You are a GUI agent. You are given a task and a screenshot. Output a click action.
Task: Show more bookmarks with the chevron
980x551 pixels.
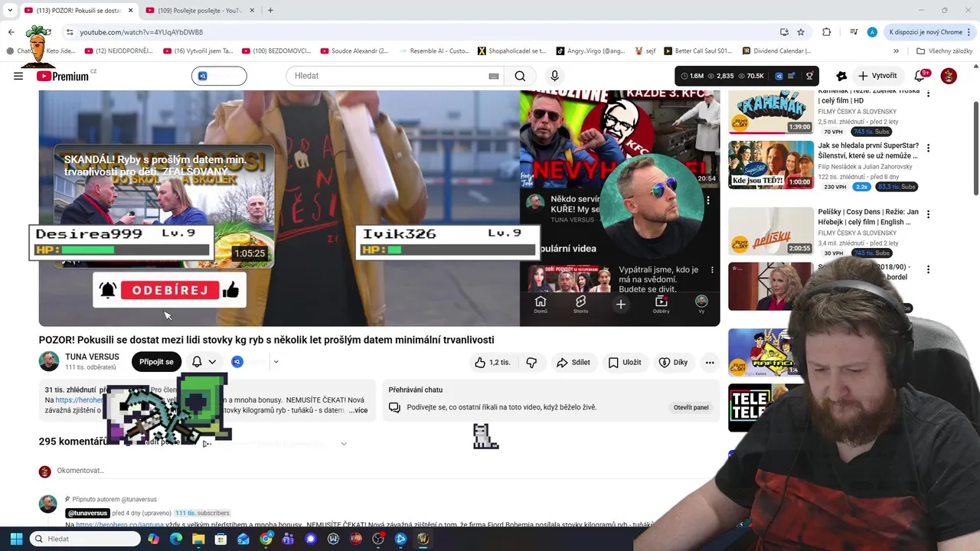896,51
